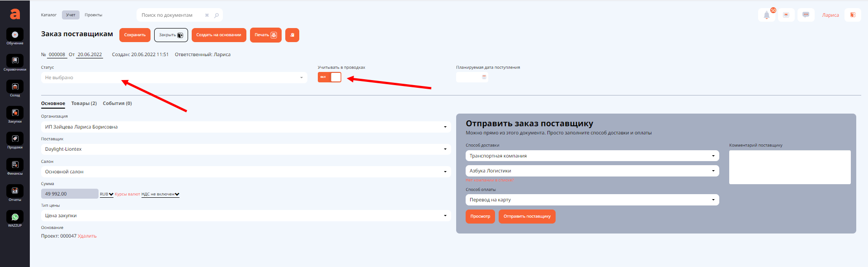Open the Справочники sidebar icon
The width and height of the screenshot is (868, 267).
15,62
